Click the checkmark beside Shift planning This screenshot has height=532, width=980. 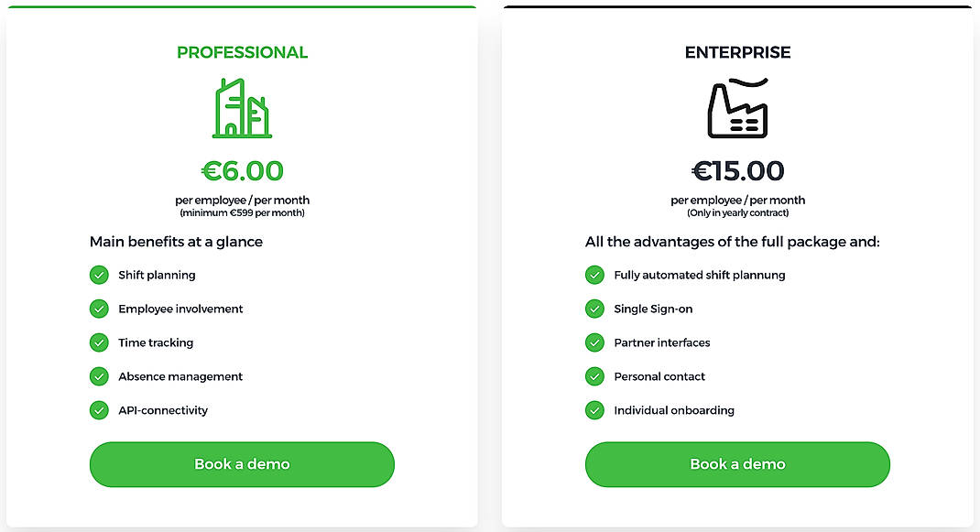pos(99,275)
